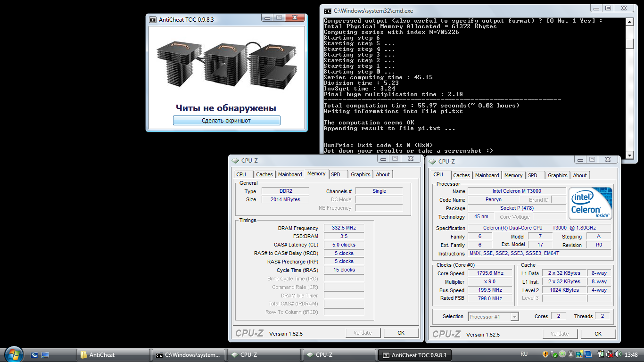The height and width of the screenshot is (362, 644).
Task: Click the Intel Celeron inside logo
Action: [590, 204]
